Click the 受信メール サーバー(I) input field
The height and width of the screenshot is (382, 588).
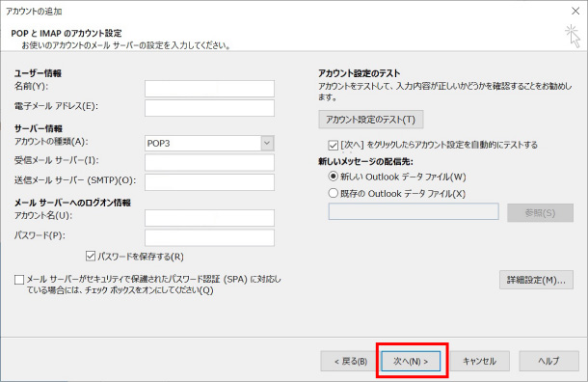coord(209,163)
